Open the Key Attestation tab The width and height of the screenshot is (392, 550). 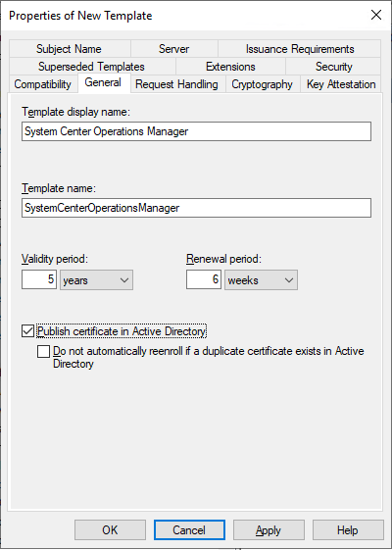[x=341, y=84]
